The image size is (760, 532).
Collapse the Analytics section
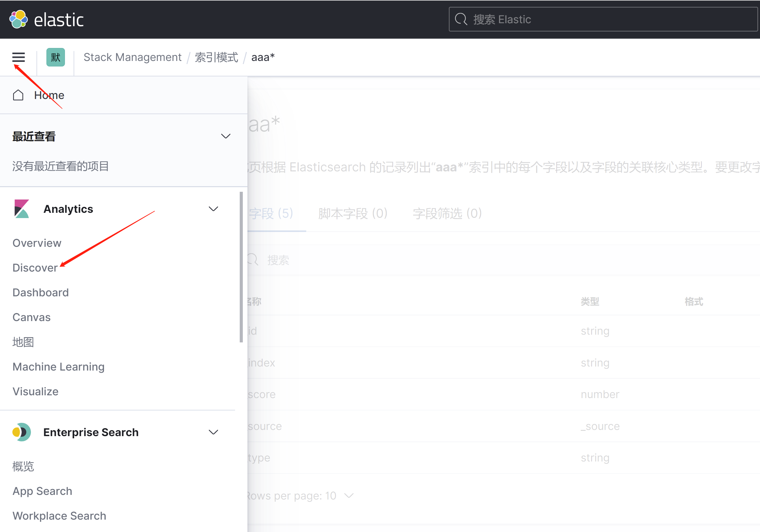pos(213,208)
